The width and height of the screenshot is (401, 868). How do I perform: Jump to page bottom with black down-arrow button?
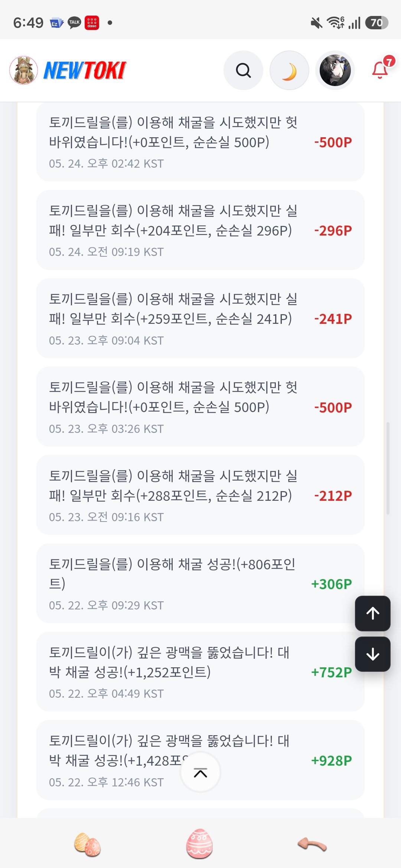coord(373,654)
